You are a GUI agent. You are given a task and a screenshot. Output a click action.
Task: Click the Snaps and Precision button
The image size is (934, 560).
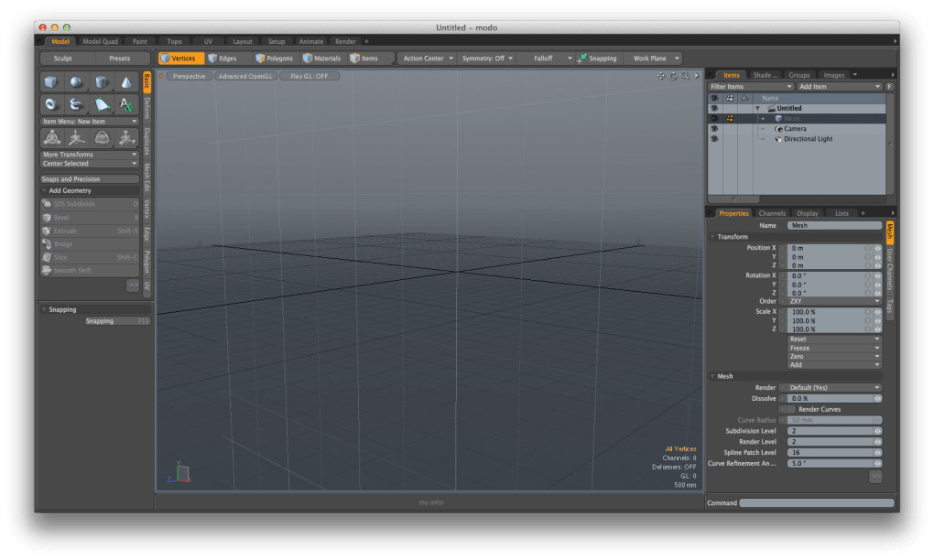[90, 179]
